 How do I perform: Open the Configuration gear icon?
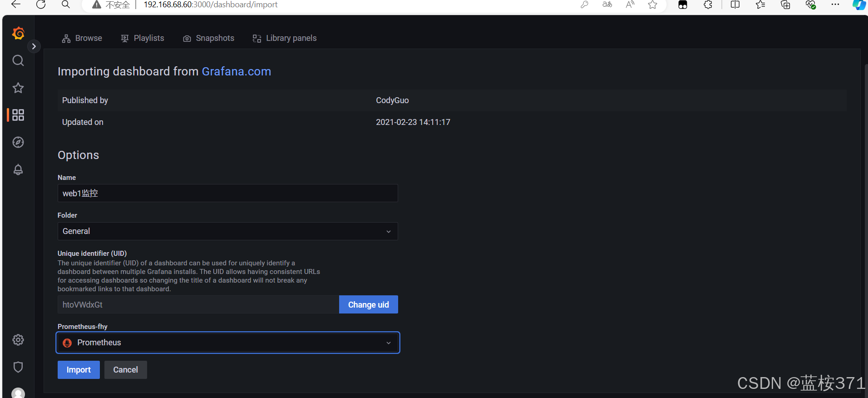(18, 340)
